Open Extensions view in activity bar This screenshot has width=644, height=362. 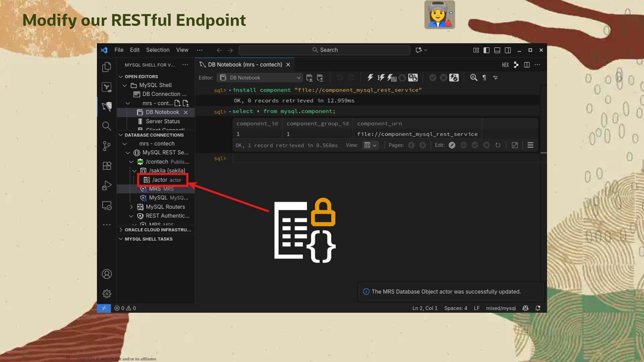tap(107, 166)
